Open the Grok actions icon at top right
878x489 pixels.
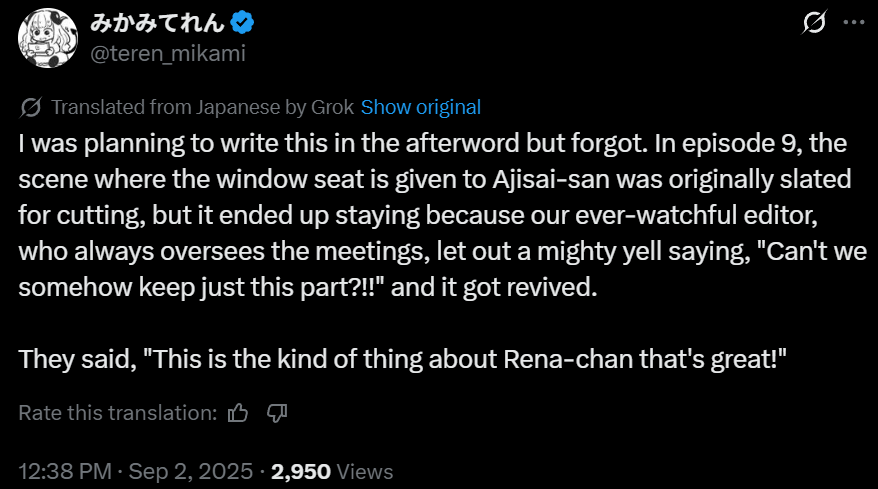pyautogui.click(x=814, y=22)
